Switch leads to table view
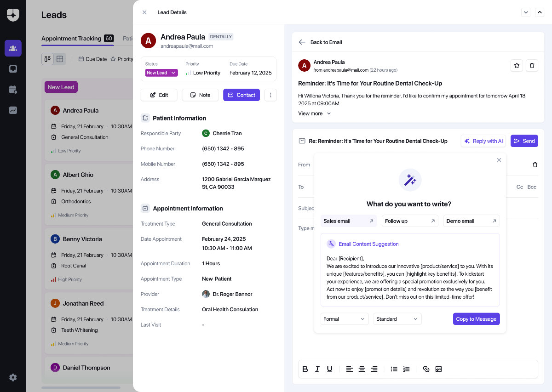Image resolution: width=552 pixels, height=392 pixels. point(59,59)
